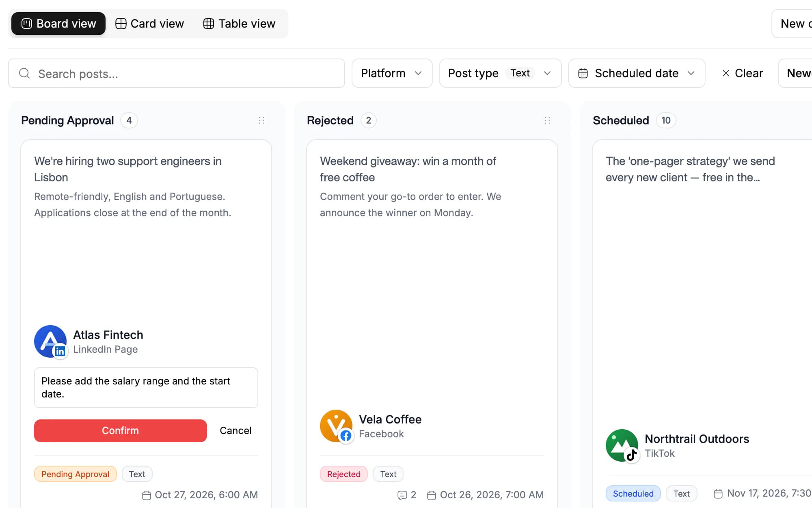Click the X icon next to Clear
812x508 pixels.
tap(726, 73)
